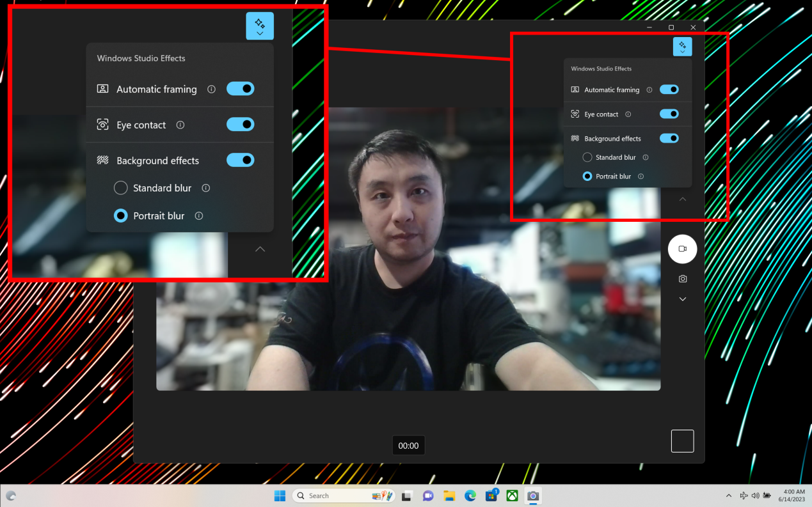Launch the Xbox app from the taskbar

512,495
